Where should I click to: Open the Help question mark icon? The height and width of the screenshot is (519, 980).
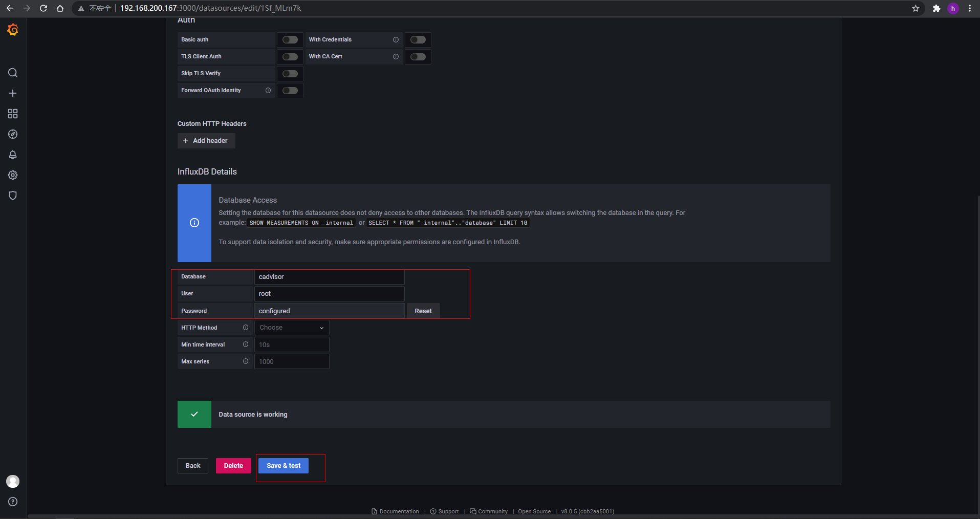pos(13,502)
